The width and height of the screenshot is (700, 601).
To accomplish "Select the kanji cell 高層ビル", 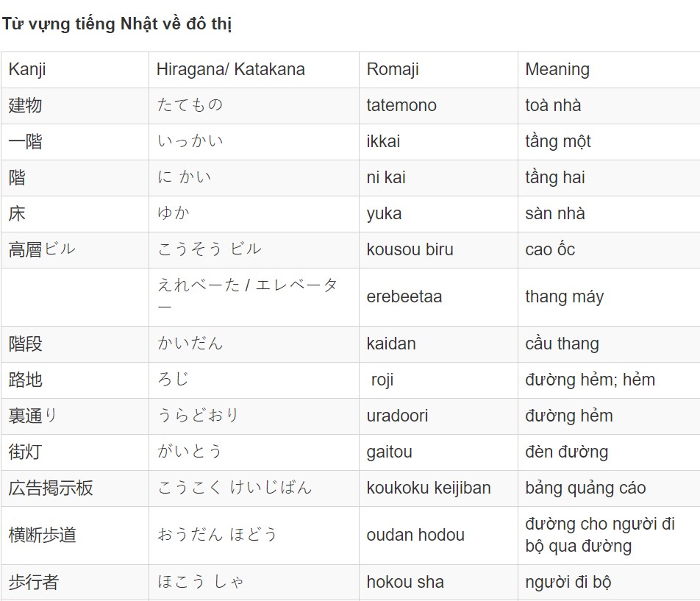I will click(75, 250).
